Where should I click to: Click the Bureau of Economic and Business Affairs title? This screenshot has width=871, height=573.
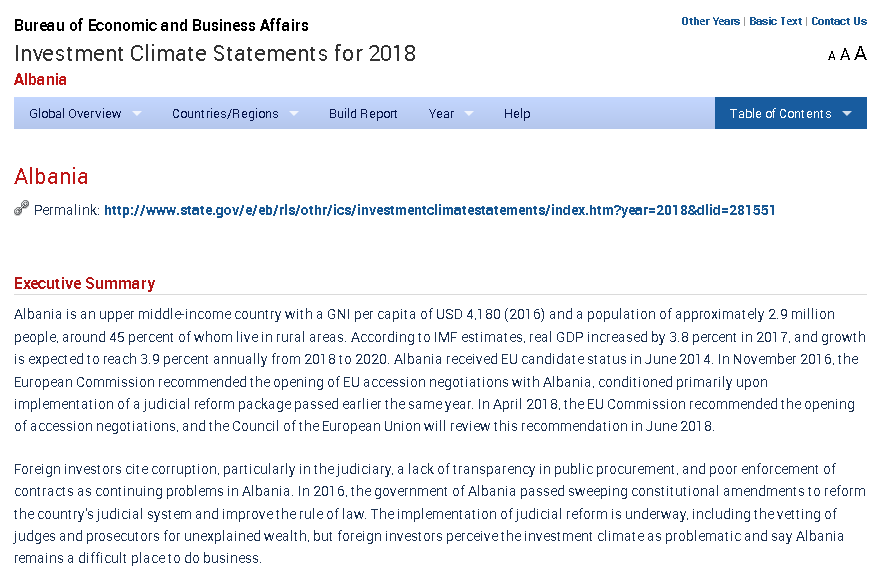[161, 26]
